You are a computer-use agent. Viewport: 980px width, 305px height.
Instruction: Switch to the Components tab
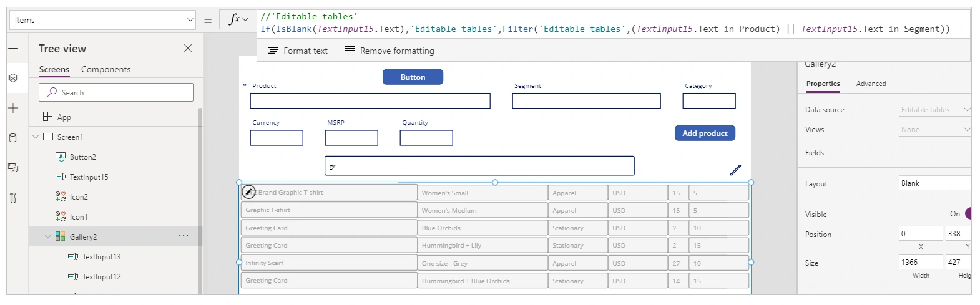pos(105,69)
